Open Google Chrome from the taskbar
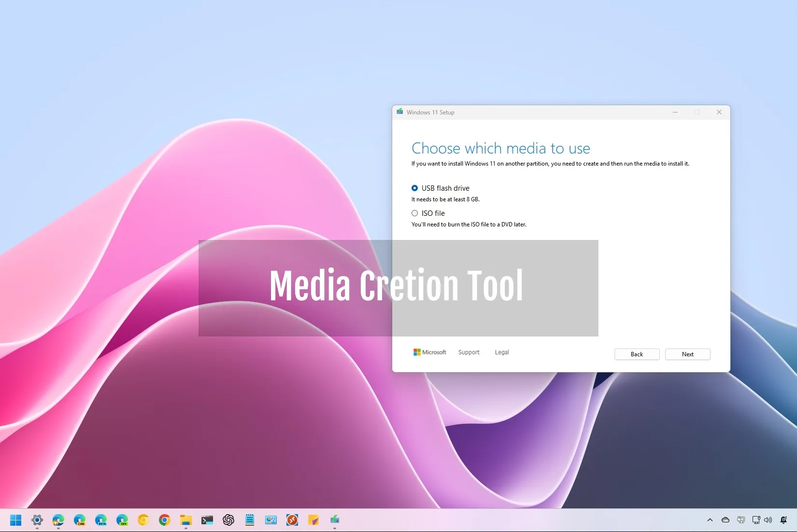The width and height of the screenshot is (797, 532). coord(164,520)
